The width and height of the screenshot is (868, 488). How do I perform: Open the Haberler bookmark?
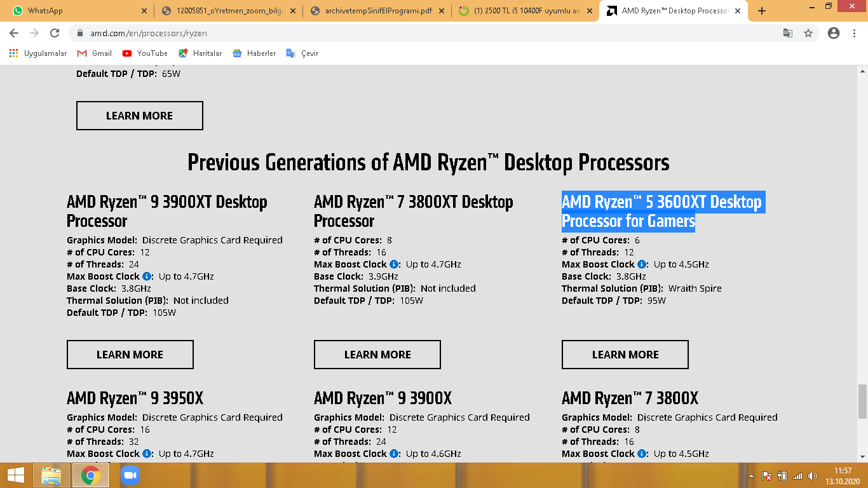click(x=254, y=53)
